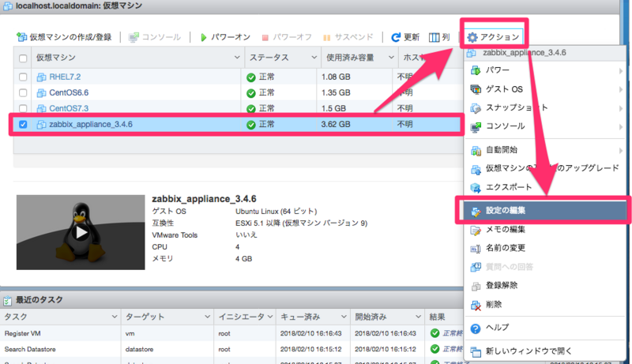Viewport: 632px width, 364px height.
Task: Click the green Power On play icon
Action: [x=204, y=37]
